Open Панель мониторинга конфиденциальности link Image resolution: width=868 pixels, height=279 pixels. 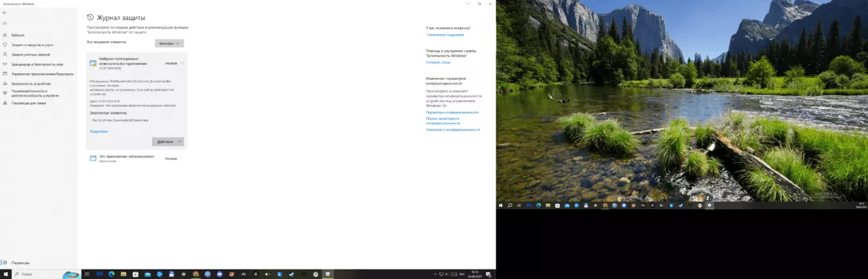click(443, 121)
